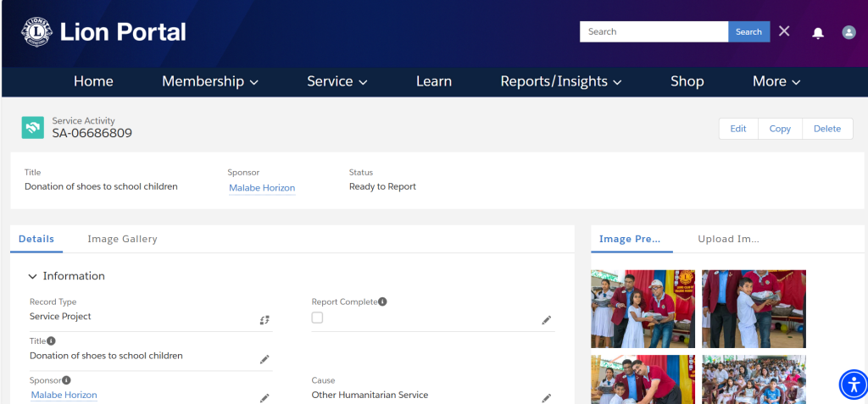This screenshot has width=868, height=404.
Task: Click into the Search input field
Action: click(654, 31)
